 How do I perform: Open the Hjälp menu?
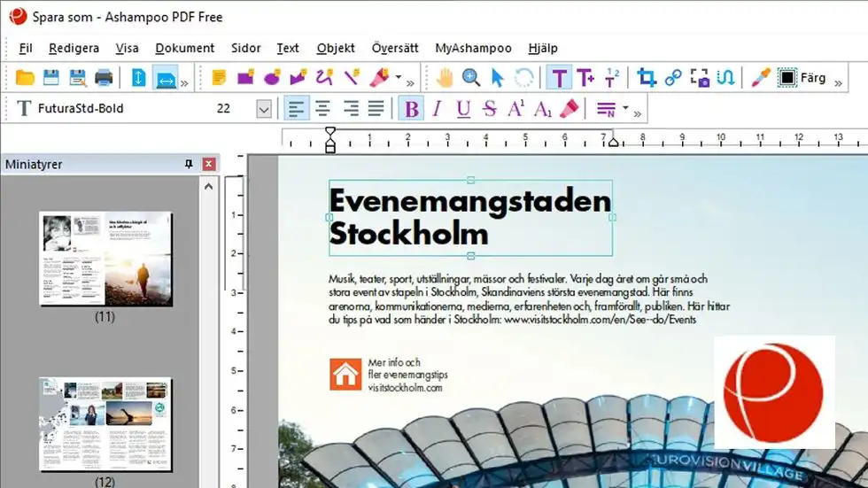point(542,48)
